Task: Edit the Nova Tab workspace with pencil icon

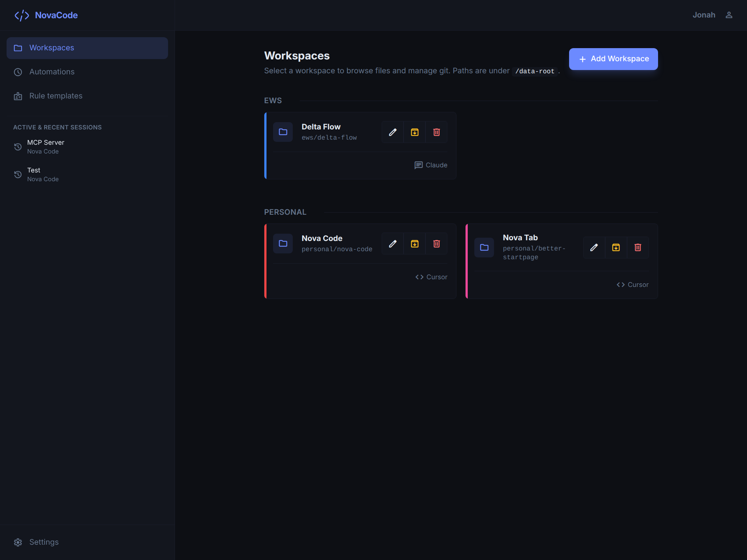Action: pos(594,248)
